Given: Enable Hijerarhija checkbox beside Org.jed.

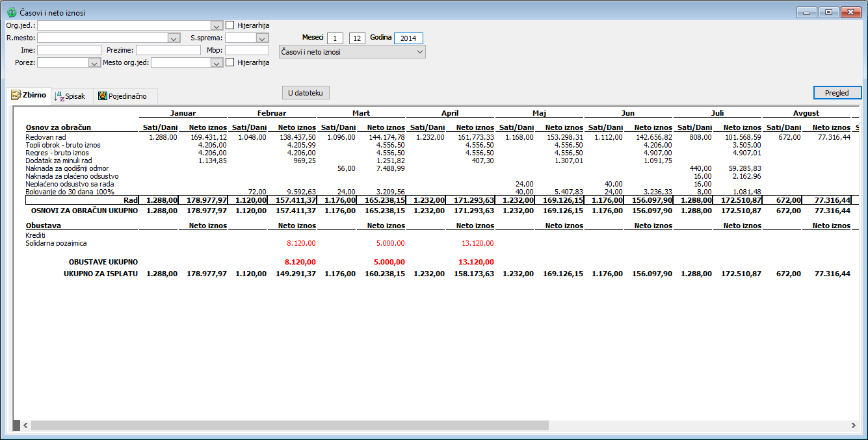Looking at the screenshot, I should click(x=230, y=25).
